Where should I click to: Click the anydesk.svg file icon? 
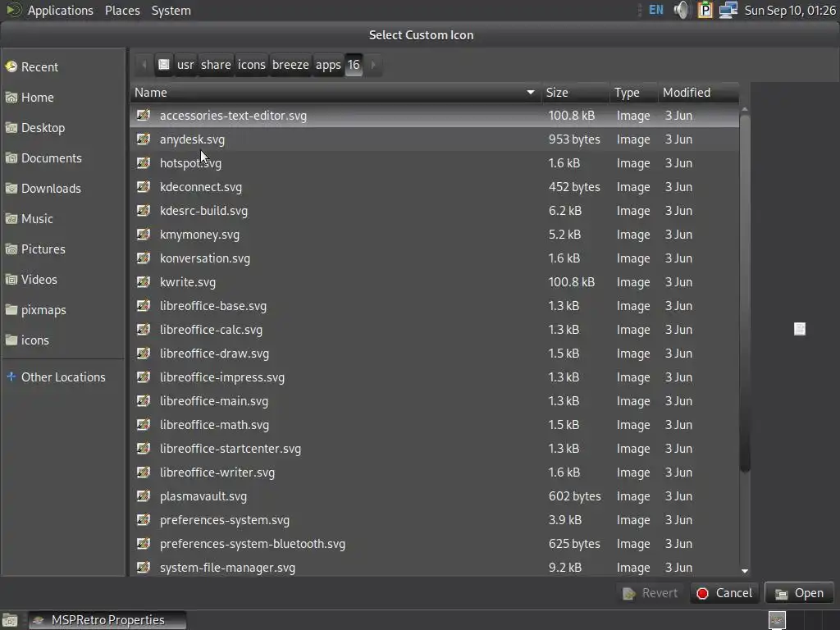143,139
